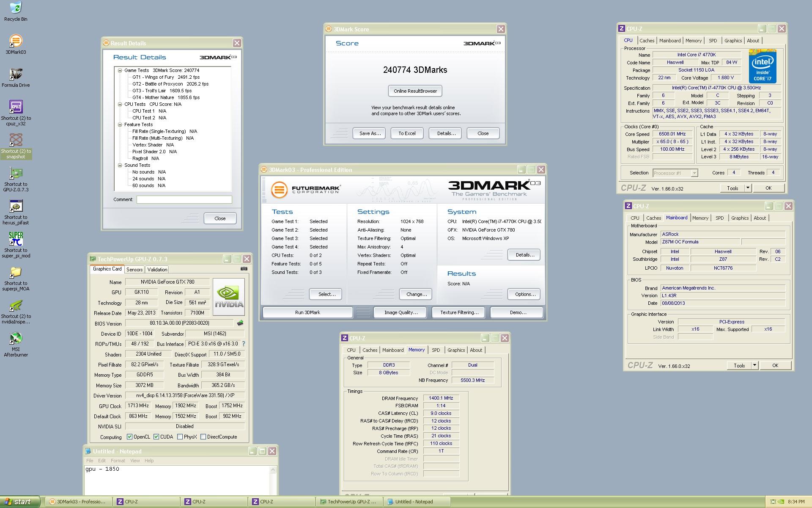Open the Start menu button
Viewport: 812px width, 508px height.
coord(20,502)
